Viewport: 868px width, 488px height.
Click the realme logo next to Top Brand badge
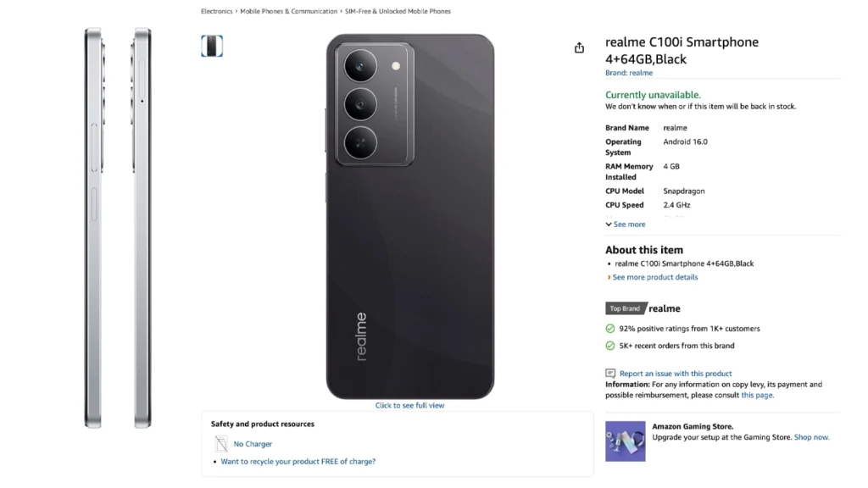pyautogui.click(x=663, y=308)
